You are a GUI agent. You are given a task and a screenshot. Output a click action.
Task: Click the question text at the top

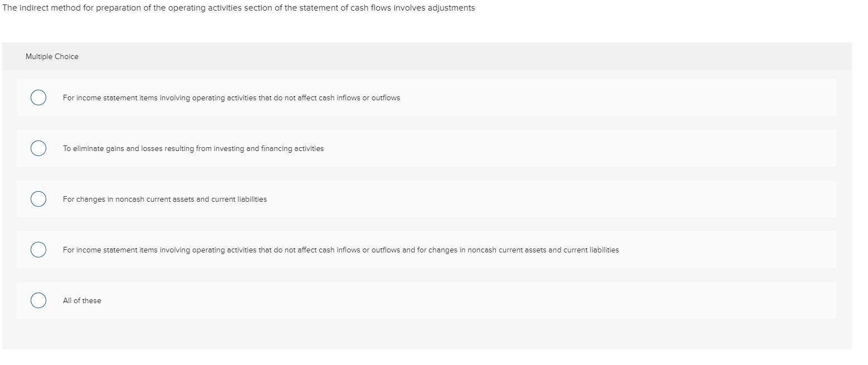238,7
